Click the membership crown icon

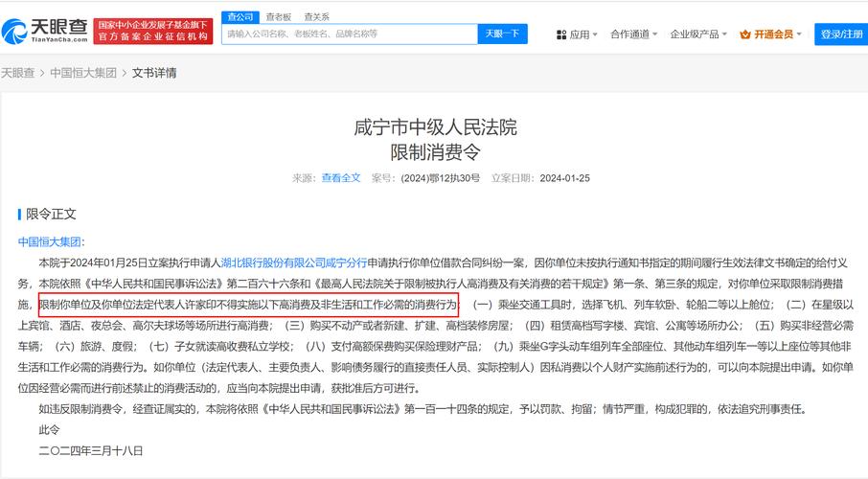(x=745, y=34)
